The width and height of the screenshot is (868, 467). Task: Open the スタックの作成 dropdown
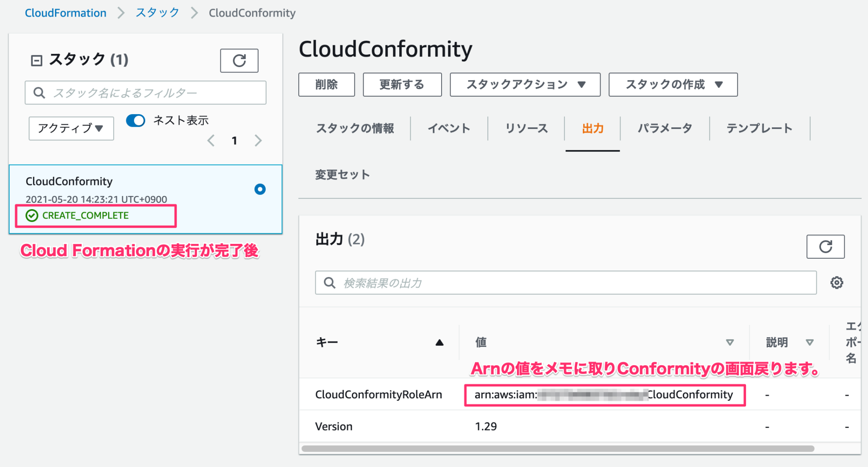click(x=673, y=84)
